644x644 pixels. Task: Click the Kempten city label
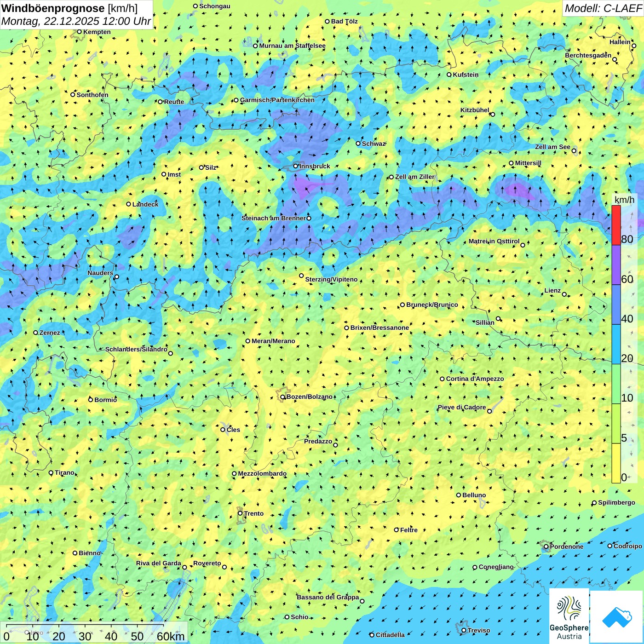click(97, 32)
